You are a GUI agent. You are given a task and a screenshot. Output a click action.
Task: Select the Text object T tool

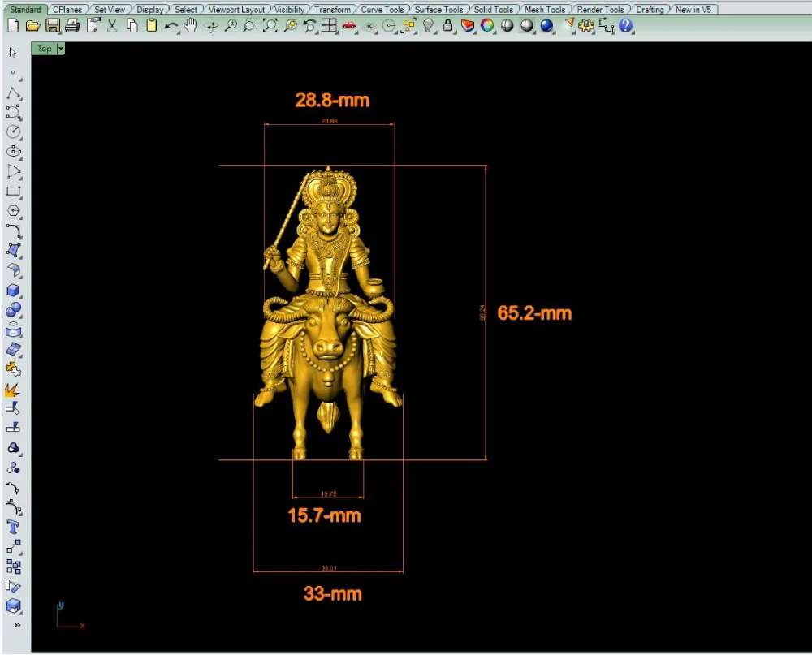click(x=14, y=527)
